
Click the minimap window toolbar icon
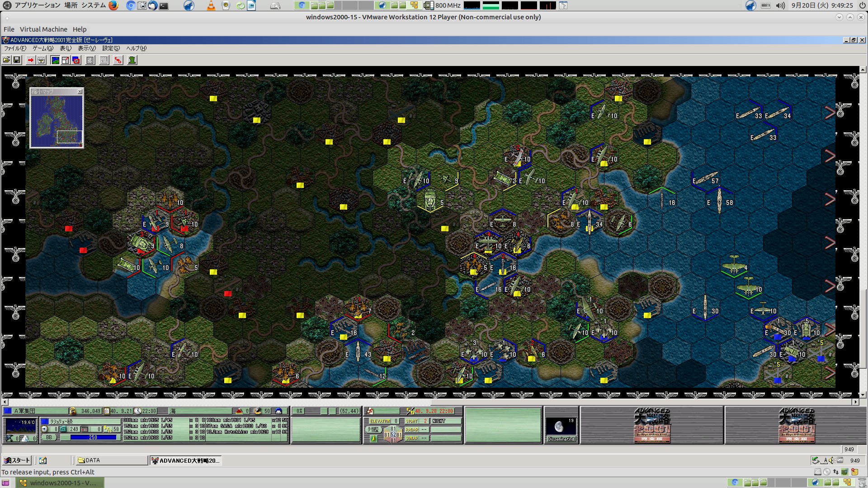click(x=66, y=60)
